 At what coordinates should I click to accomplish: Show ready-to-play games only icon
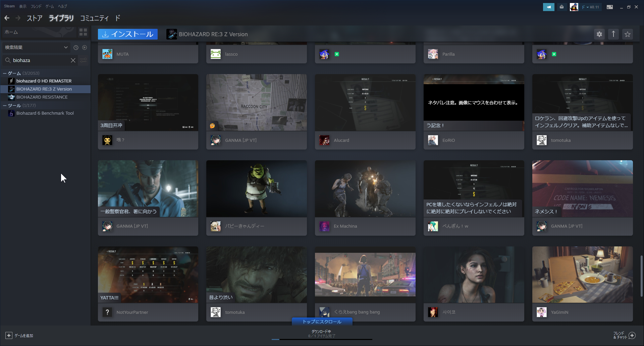tap(85, 48)
